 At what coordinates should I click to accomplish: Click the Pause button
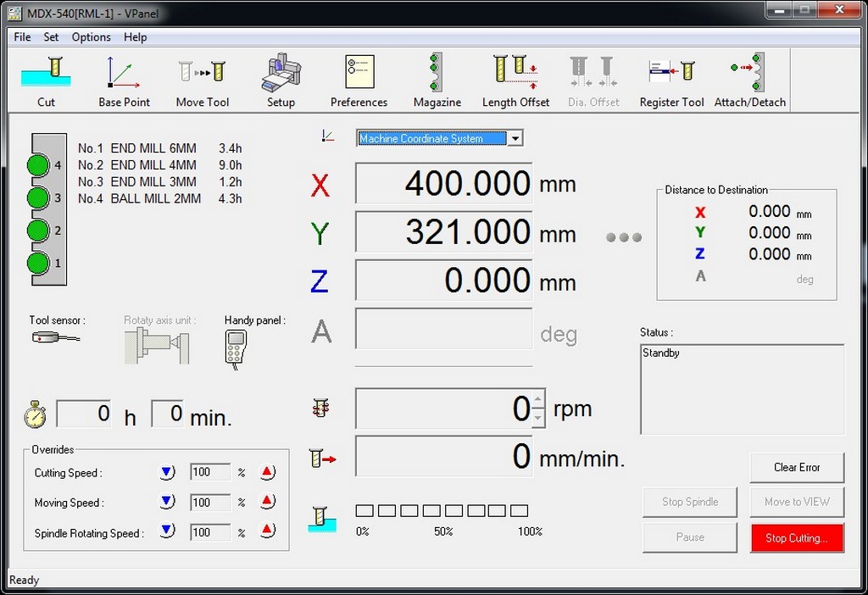click(690, 537)
